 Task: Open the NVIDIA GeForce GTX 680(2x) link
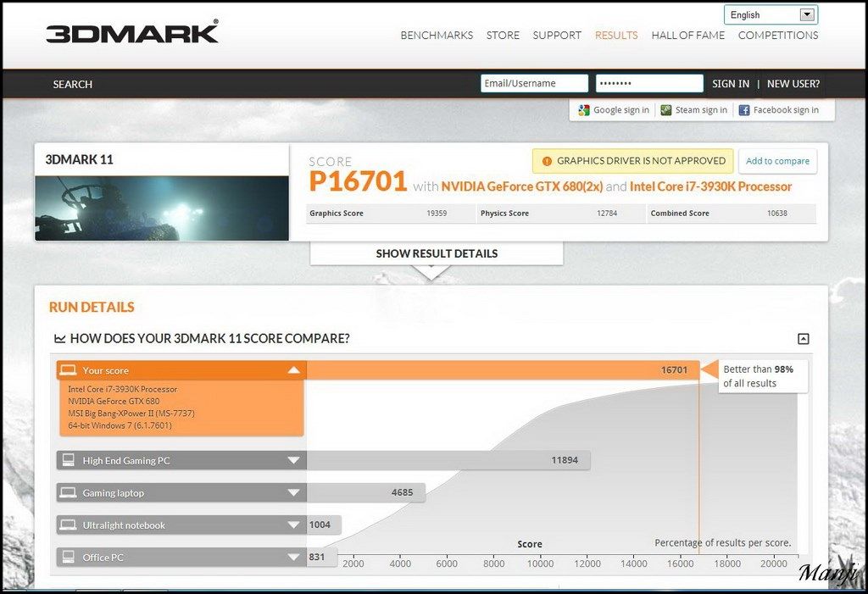click(522, 186)
